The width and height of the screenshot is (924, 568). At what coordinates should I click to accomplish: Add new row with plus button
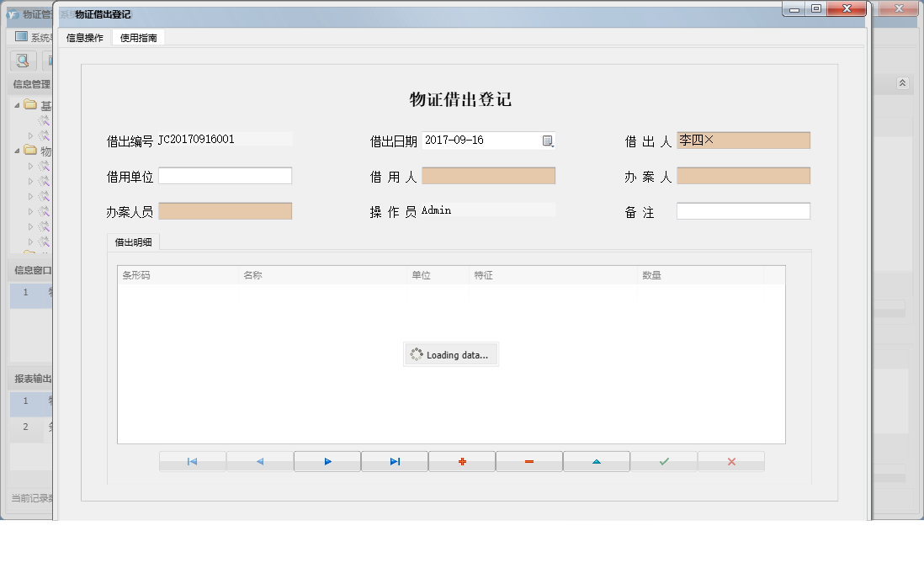click(462, 461)
